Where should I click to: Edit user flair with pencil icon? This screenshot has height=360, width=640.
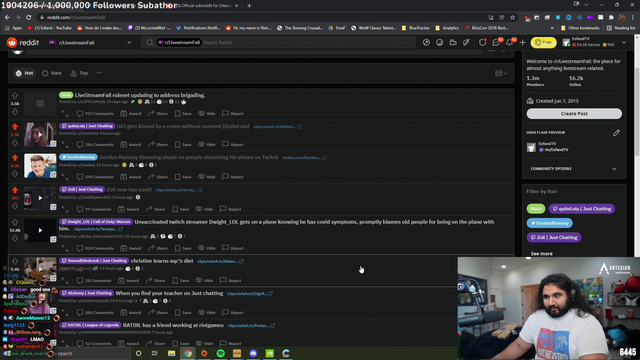coord(616,133)
